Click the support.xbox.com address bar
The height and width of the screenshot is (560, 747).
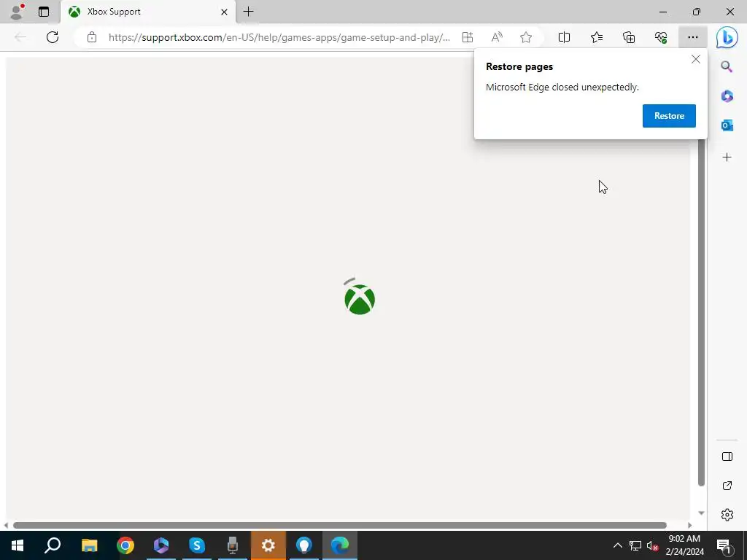pyautogui.click(x=279, y=37)
